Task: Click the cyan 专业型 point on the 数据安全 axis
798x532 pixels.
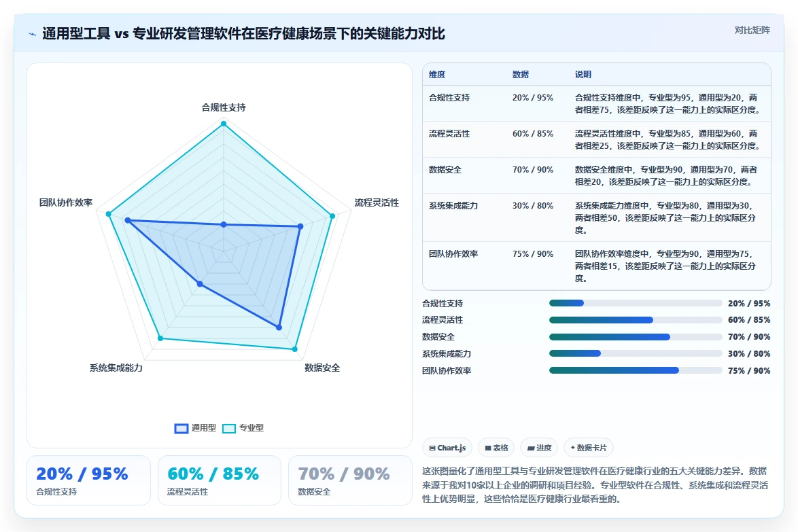Action: (295, 349)
